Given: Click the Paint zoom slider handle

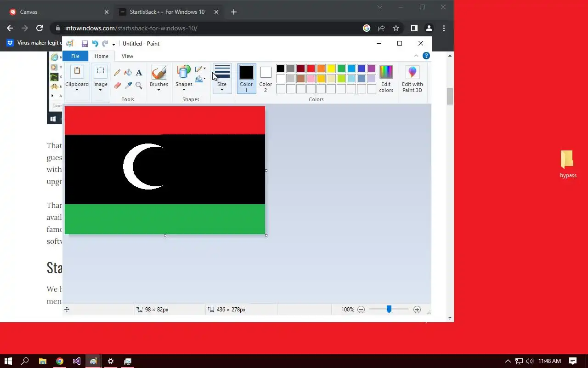Looking at the screenshot, I should click(x=389, y=310).
